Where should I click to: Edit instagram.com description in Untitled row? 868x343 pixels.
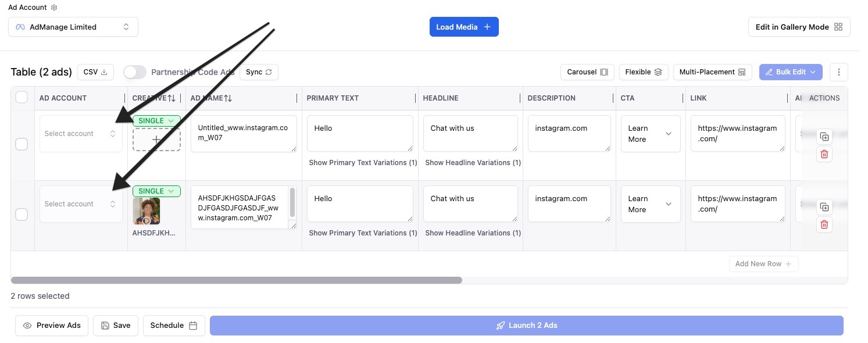point(569,134)
